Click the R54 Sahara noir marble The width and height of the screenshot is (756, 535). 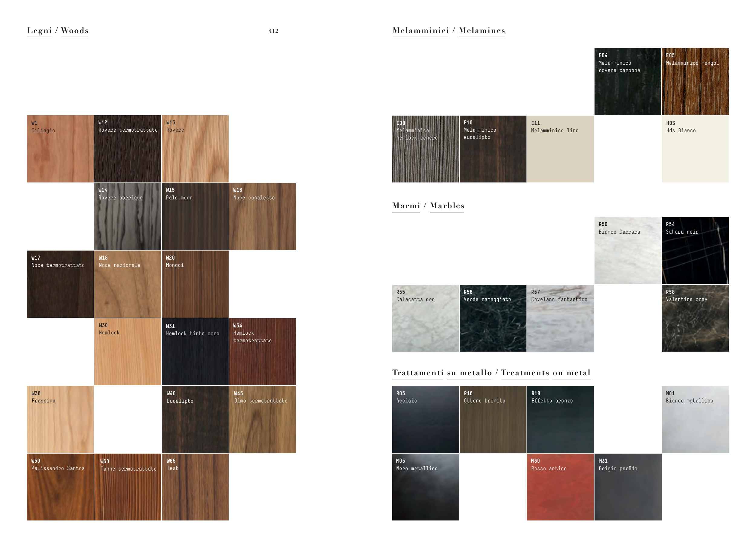coord(695,250)
